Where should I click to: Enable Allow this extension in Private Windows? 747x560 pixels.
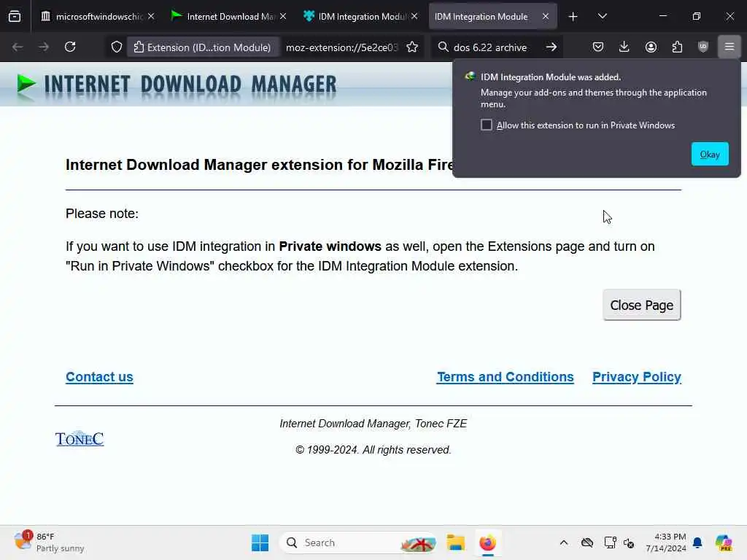point(487,125)
